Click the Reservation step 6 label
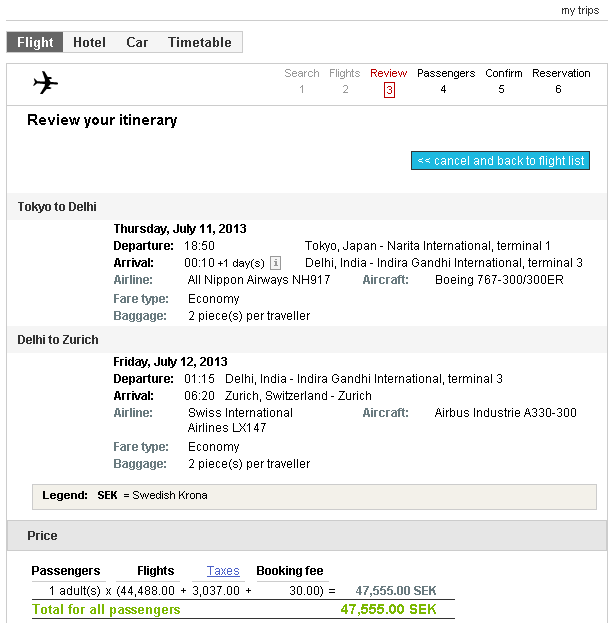Screen dimensions: 611x623 coord(561,74)
